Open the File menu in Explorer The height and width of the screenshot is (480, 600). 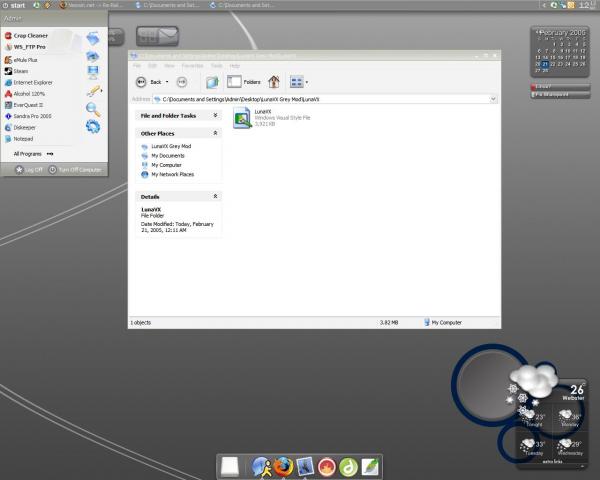pyautogui.click(x=137, y=66)
